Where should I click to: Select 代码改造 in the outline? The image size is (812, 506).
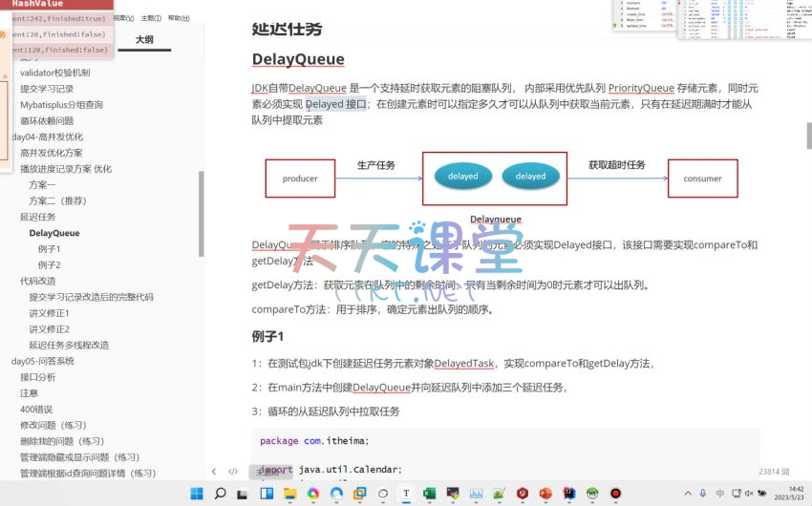pos(38,281)
